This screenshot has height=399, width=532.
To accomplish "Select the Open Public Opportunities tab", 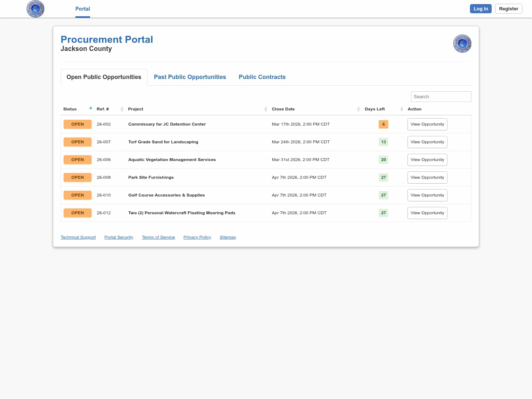I will [104, 77].
